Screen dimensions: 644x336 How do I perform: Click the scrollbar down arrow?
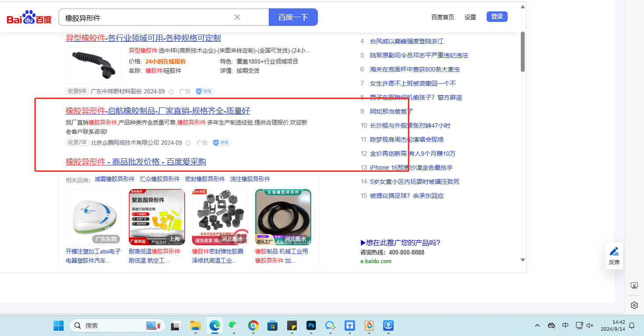pos(523,260)
